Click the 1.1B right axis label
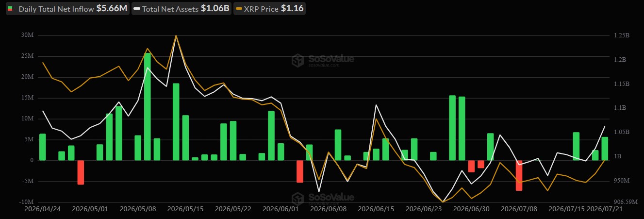The image size is (644, 219). 619,108
